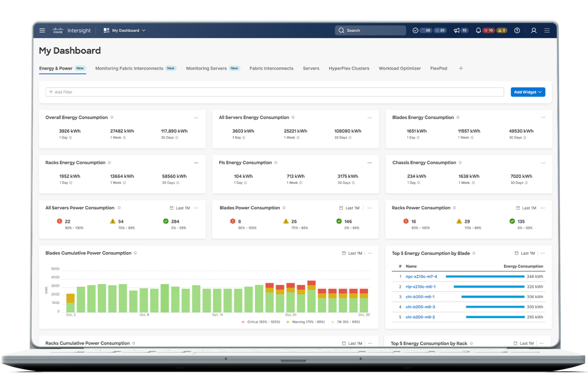Open Blades Energy Consumption options menu
This screenshot has height=392, width=588.
pyautogui.click(x=543, y=117)
